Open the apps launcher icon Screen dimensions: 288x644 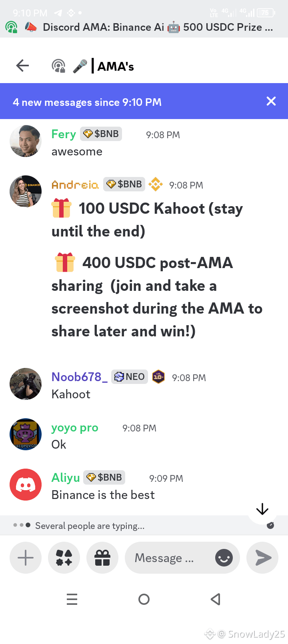(64, 558)
